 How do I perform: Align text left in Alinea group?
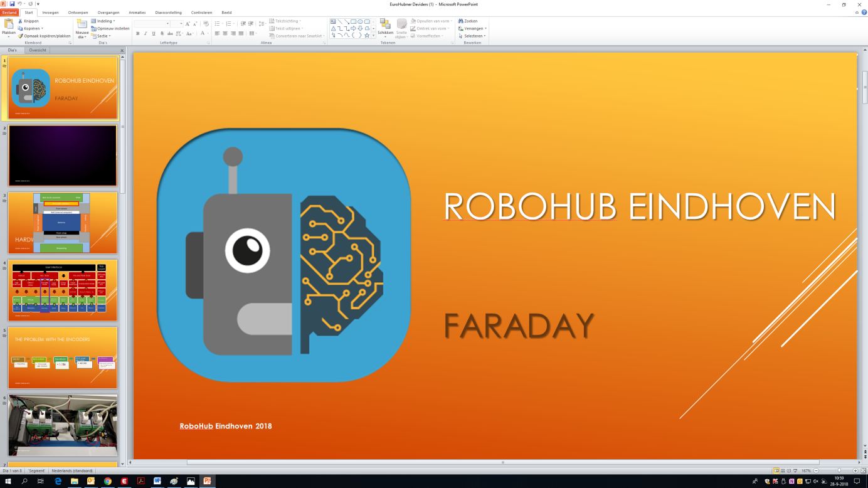click(217, 33)
